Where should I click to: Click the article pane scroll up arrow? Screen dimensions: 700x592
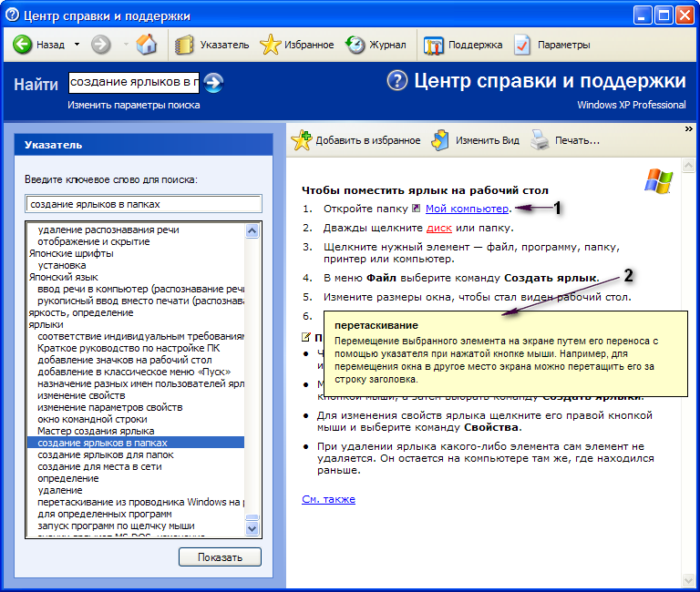(x=689, y=166)
